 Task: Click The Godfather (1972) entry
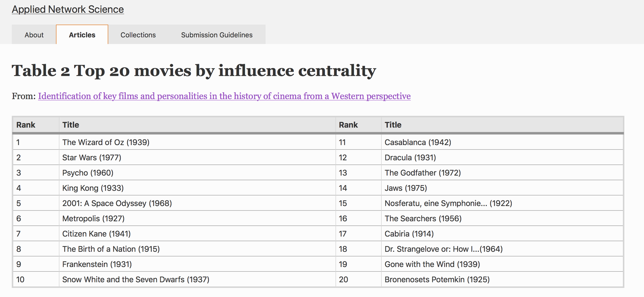[502, 173]
